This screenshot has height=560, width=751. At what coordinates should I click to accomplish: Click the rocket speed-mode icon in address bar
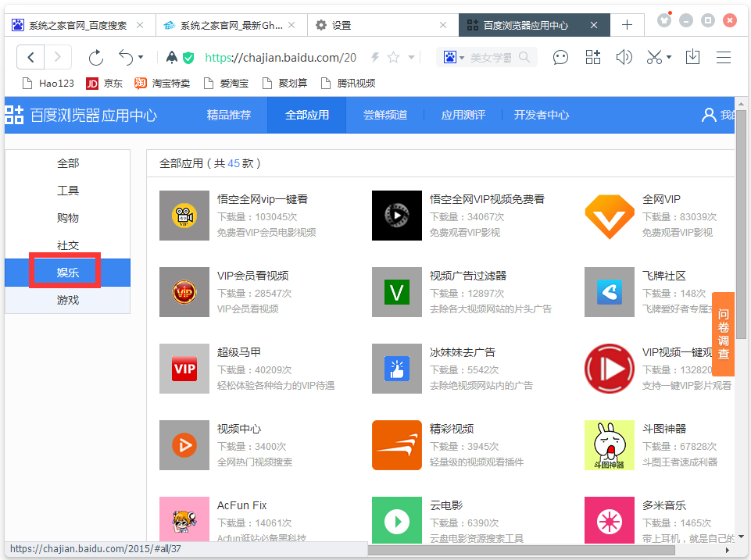171,58
